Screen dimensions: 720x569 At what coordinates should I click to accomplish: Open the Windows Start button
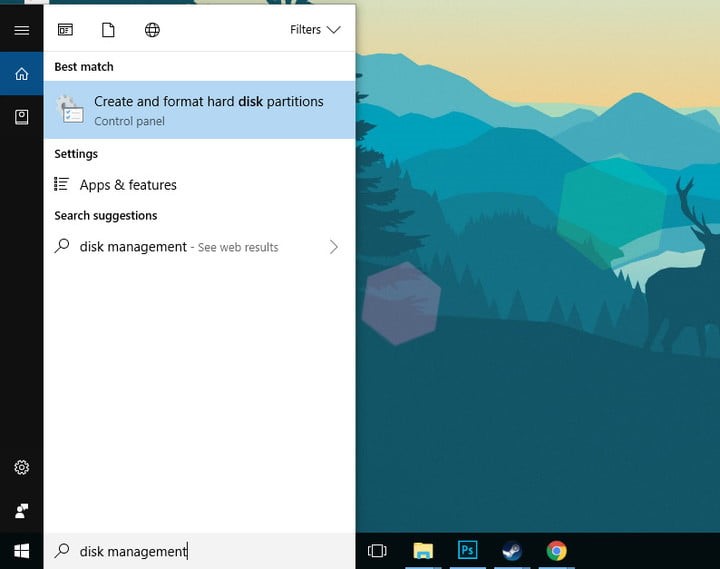[22, 551]
